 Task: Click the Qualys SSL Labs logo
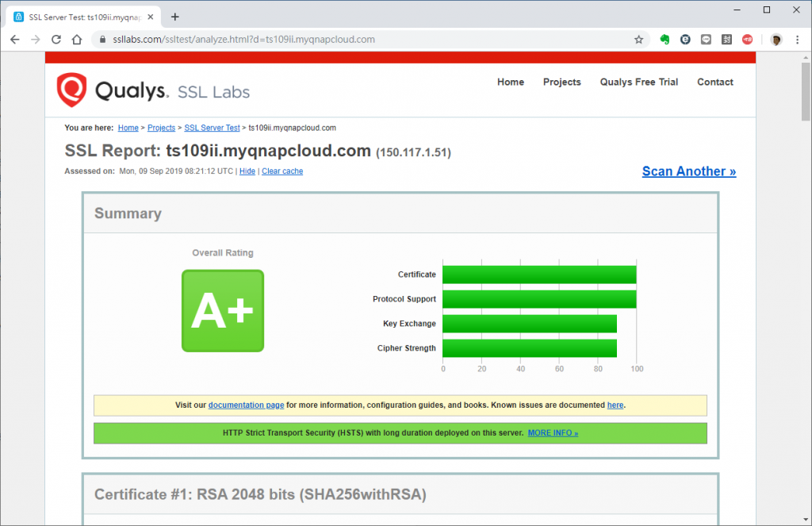tap(153, 90)
